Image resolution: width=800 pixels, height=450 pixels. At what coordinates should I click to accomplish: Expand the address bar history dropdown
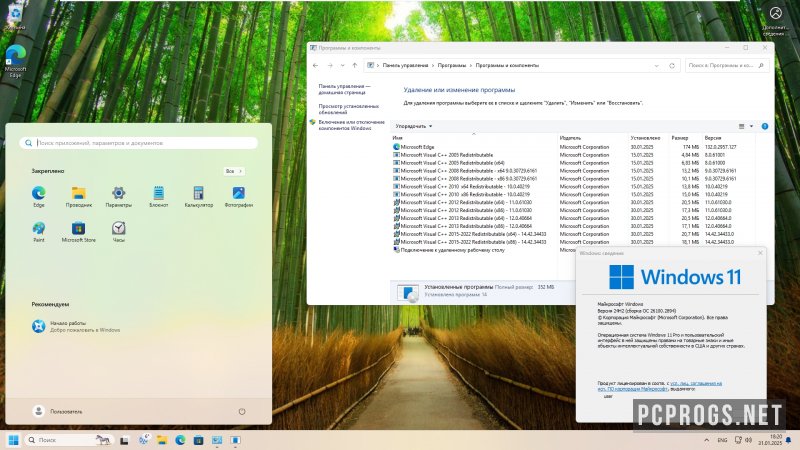pos(657,65)
